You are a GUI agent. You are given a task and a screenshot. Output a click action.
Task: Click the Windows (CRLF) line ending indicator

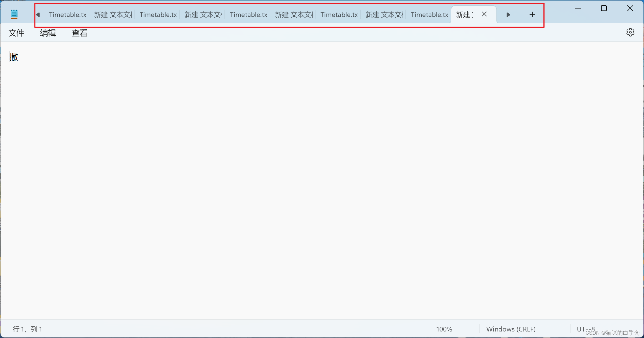tap(511, 329)
